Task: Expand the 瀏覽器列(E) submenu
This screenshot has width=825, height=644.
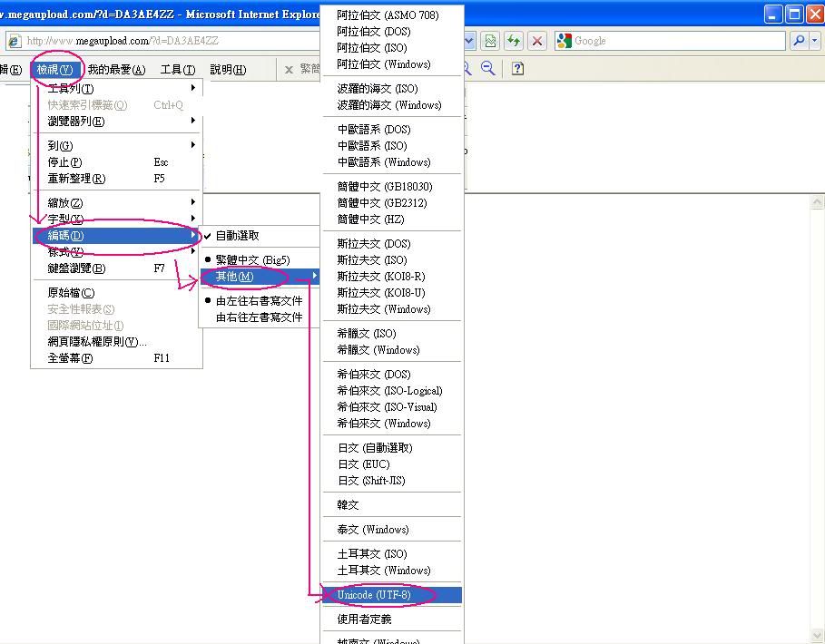Action: (x=117, y=122)
